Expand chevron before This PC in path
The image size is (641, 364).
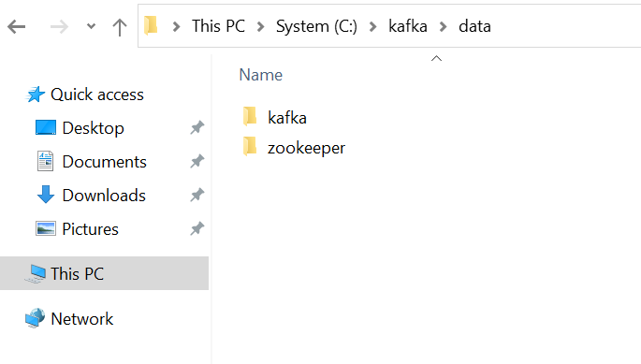tap(176, 27)
